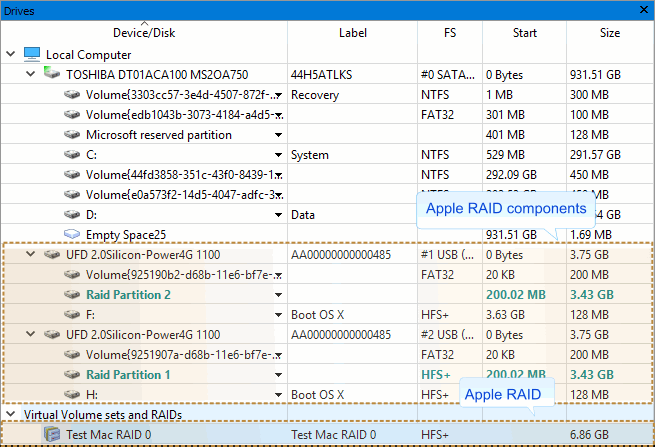655x447 pixels.
Task: Select the Raid Partition 1 entry
Action: [x=128, y=375]
